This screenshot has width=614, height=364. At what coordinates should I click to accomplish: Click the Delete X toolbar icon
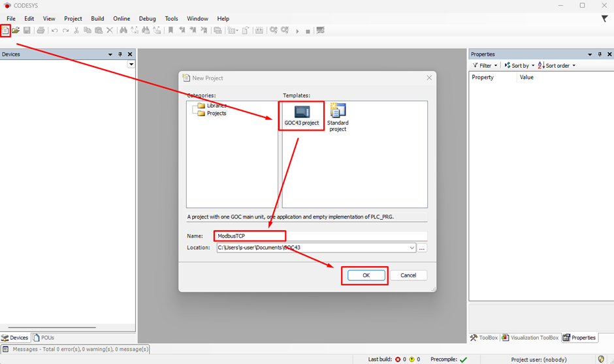click(110, 31)
